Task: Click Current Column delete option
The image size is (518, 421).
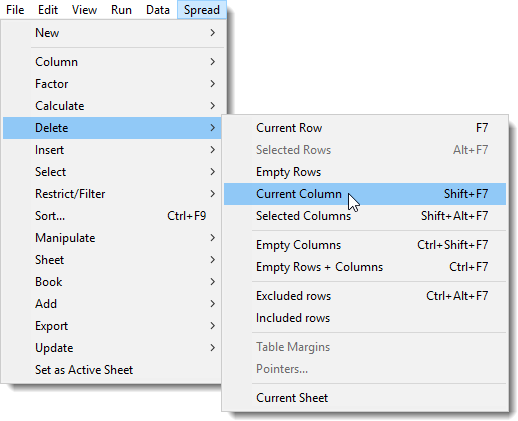Action: 365,194
